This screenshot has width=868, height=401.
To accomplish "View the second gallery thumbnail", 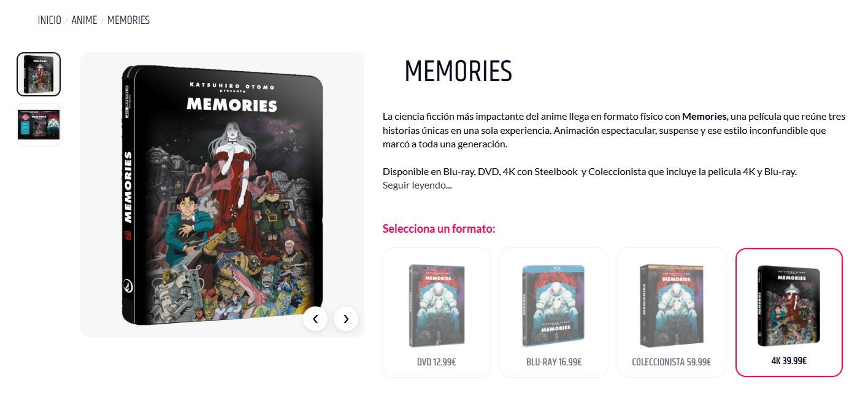I will (39, 125).
